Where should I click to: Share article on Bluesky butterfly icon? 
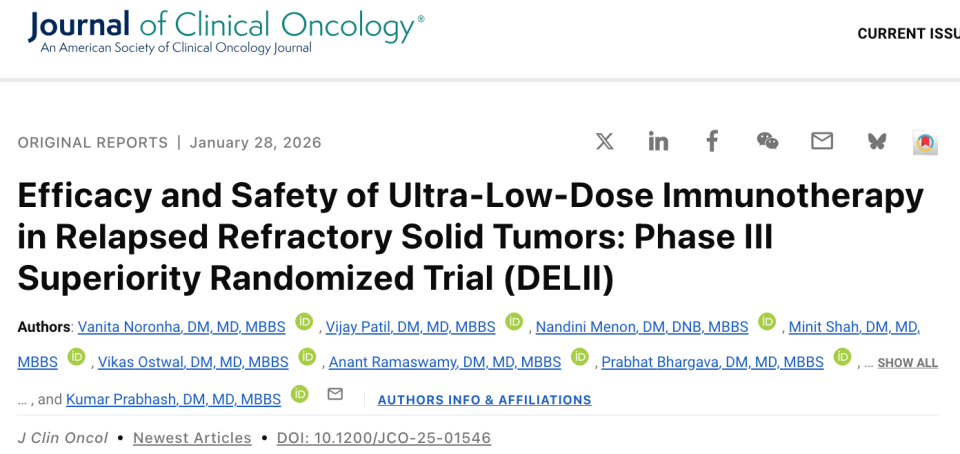pos(877,141)
